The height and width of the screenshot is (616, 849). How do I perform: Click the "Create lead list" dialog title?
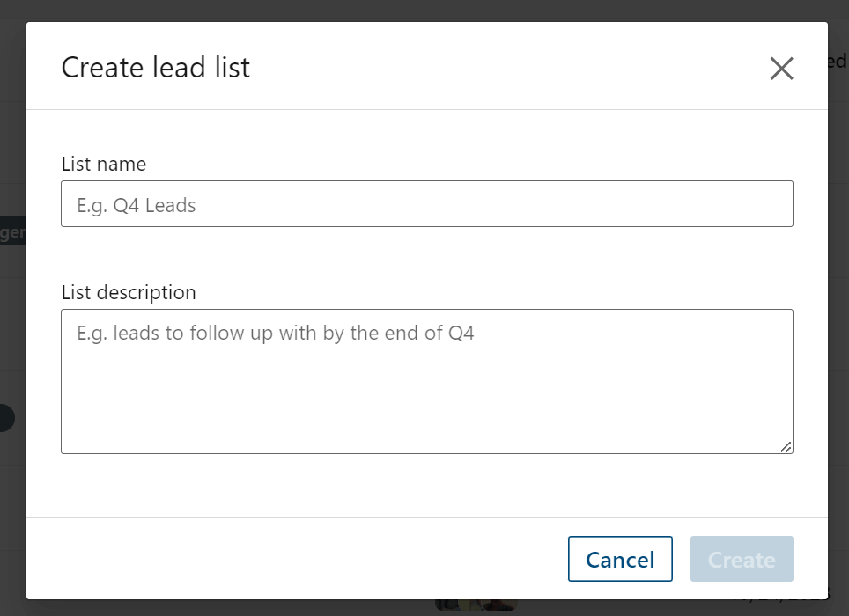click(155, 68)
